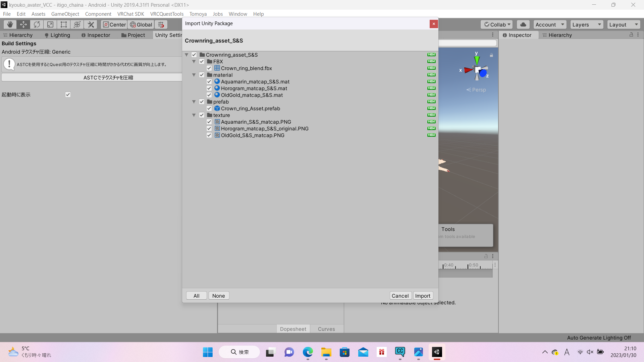Click the cloud services icon
This screenshot has height=362, width=644.
tap(523, 24)
